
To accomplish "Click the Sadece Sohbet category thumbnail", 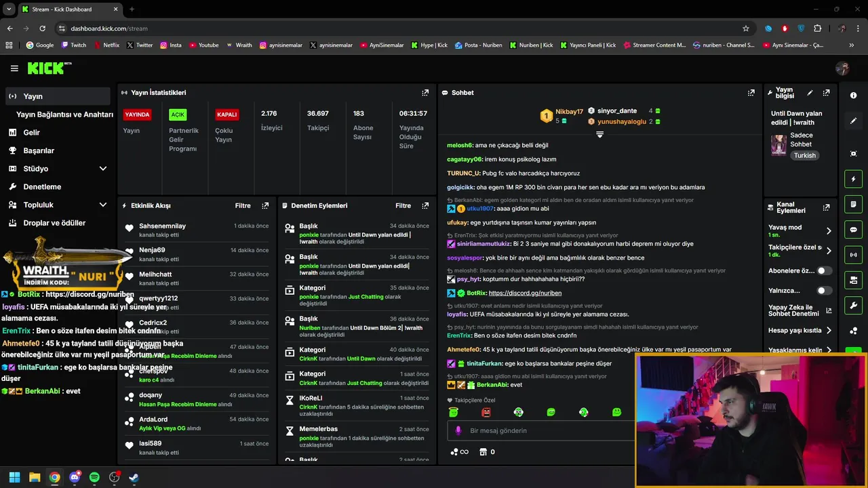I will (x=778, y=145).
